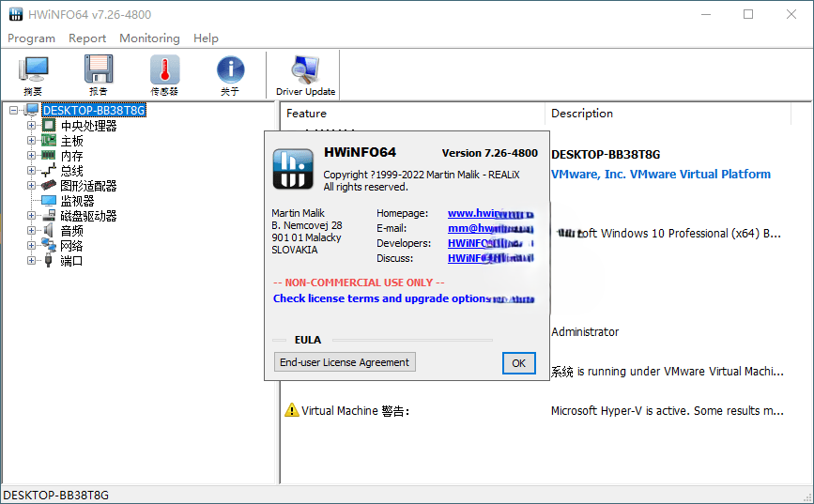Select the 中央处理器 tree label
This screenshot has height=504, width=814.
tap(89, 126)
